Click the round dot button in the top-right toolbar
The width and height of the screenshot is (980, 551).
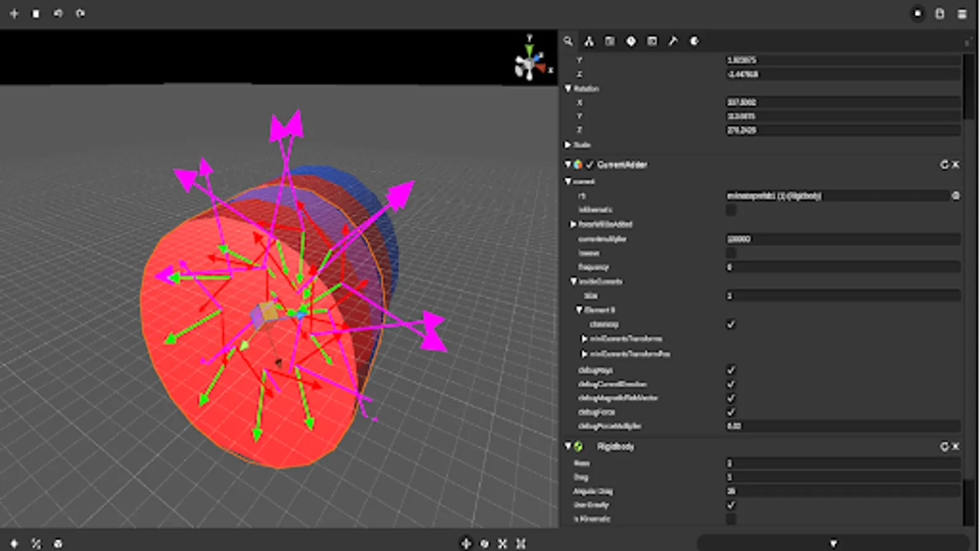pos(918,13)
